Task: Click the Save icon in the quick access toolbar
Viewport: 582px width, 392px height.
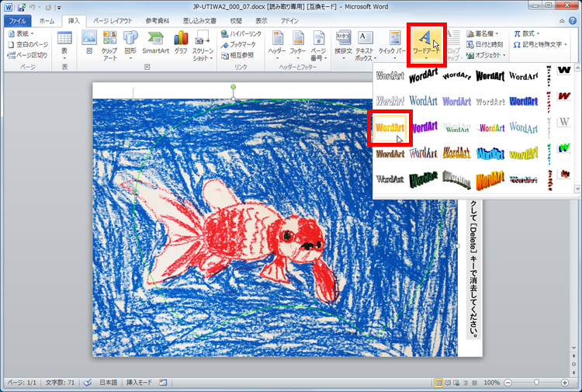Action: click(21, 7)
